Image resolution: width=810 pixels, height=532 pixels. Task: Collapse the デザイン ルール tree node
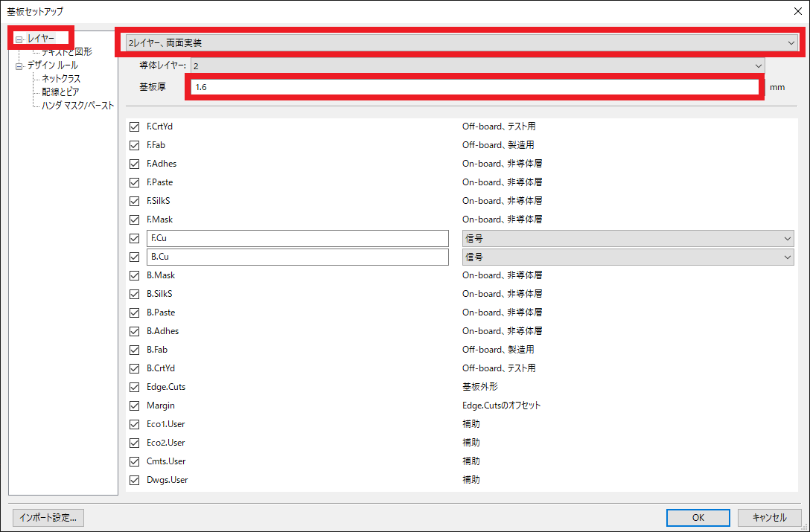pos(19,65)
